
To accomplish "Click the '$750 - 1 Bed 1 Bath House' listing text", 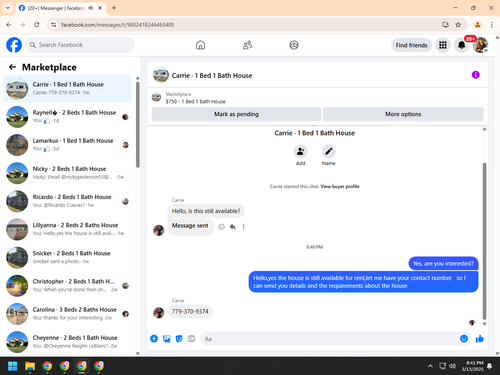I will tap(195, 101).
